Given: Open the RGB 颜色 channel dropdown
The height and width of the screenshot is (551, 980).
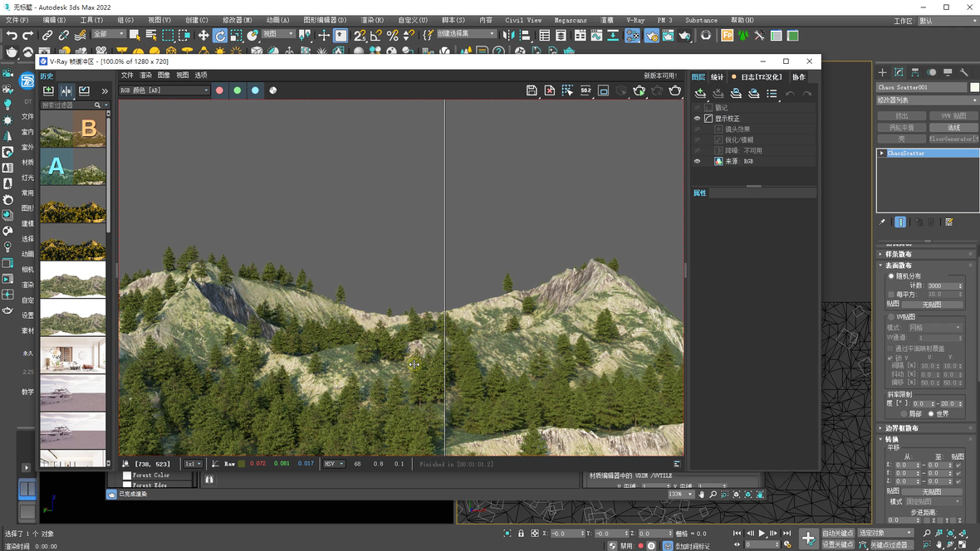Looking at the screenshot, I should [x=164, y=90].
